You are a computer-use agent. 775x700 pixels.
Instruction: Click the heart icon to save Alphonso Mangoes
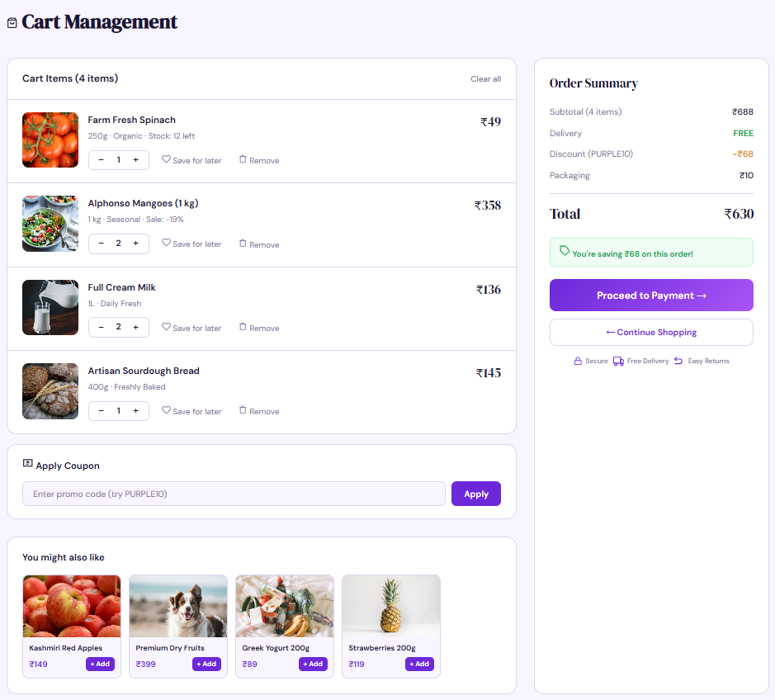coord(166,244)
